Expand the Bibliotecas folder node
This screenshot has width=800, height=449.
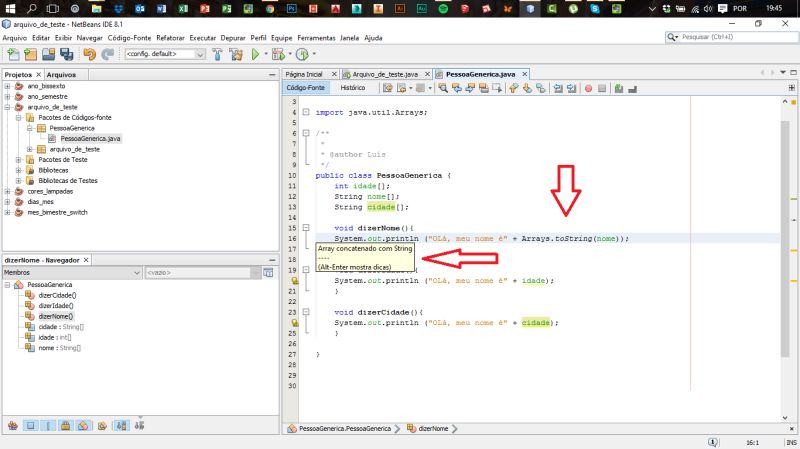18,170
